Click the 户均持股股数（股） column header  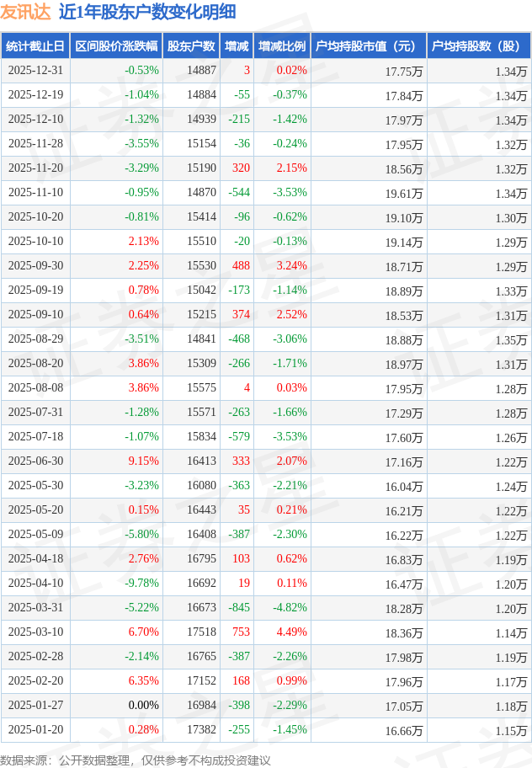click(477, 46)
